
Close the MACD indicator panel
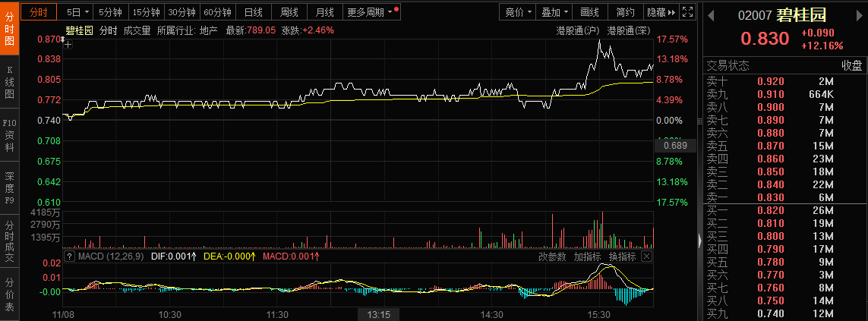pyautogui.click(x=646, y=256)
